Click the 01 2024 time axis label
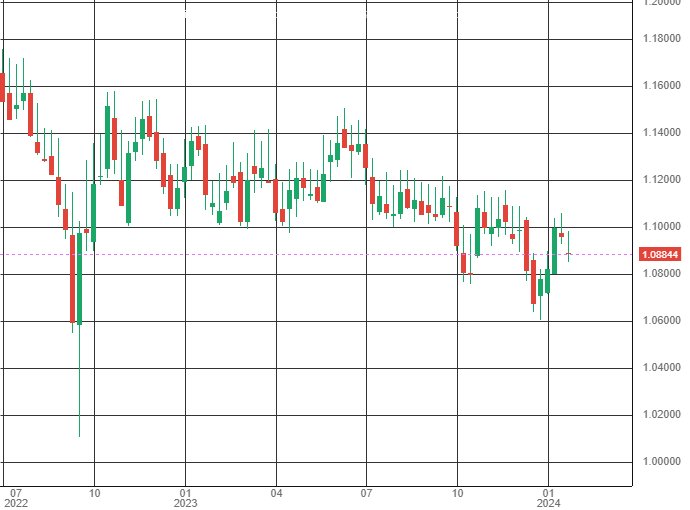This screenshot has width=690, height=510. click(x=548, y=498)
